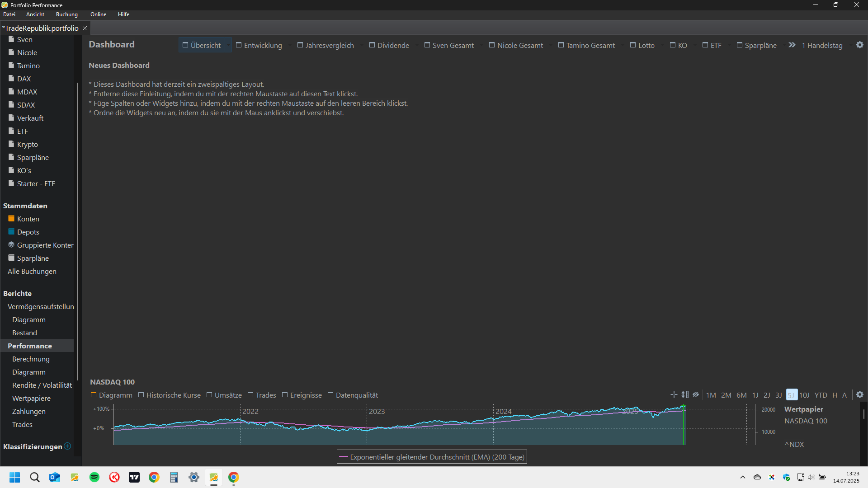Activate the measure distance tool on chart
Viewport: 868px width, 488px height.
tap(685, 394)
